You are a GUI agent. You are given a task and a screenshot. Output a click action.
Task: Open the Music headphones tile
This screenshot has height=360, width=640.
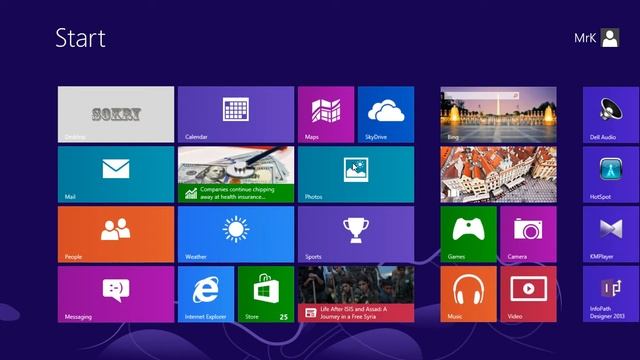(469, 294)
